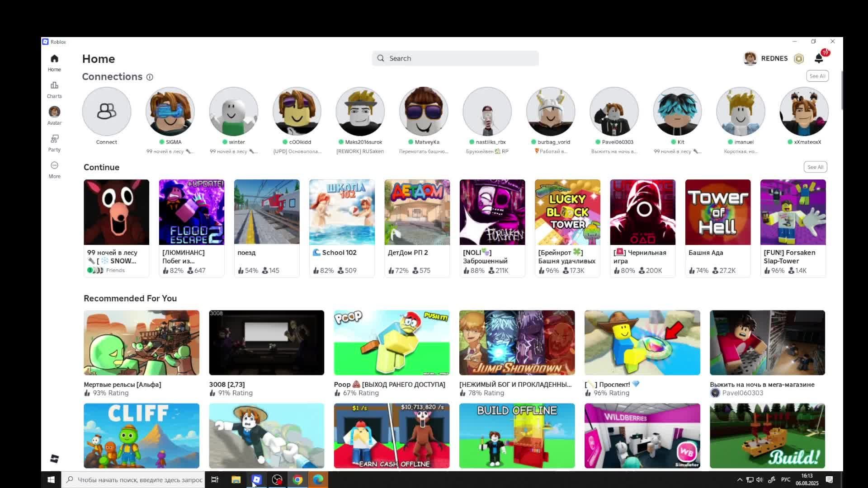Open the Avatar sidebar item

click(x=54, y=116)
